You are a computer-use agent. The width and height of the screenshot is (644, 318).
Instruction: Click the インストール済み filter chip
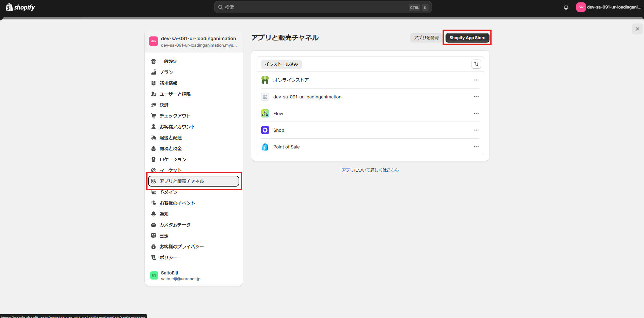(281, 64)
